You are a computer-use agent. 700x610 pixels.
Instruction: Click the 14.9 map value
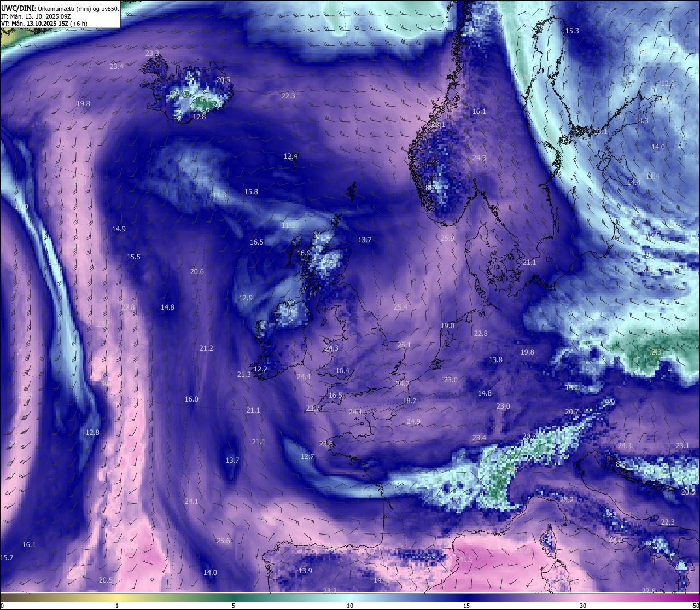pyautogui.click(x=119, y=229)
